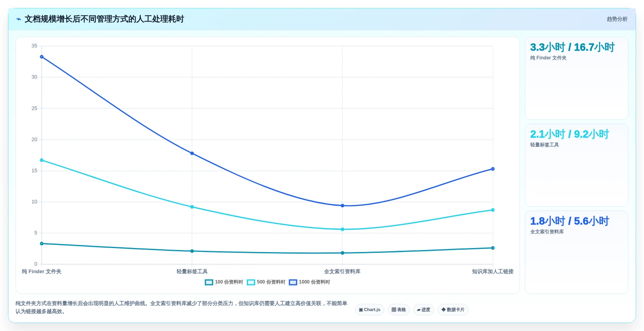Click the 全文索引资料库 x-axis label

343,272
